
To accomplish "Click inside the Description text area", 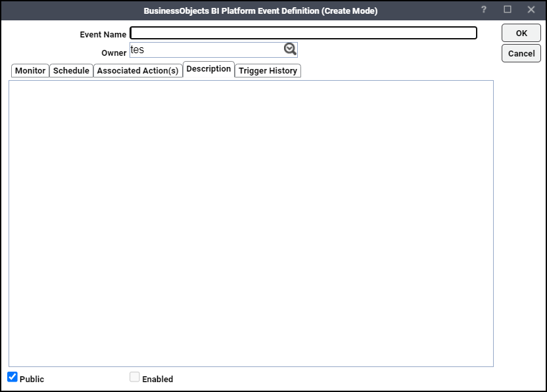I will pos(251,223).
